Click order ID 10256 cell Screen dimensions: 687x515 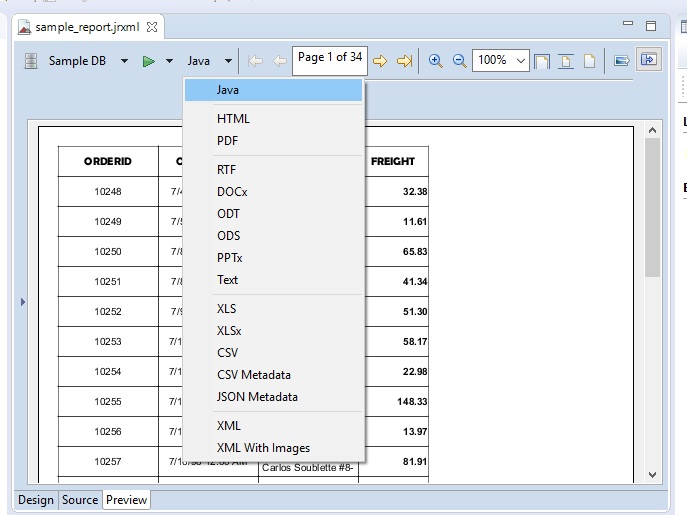tap(108, 432)
